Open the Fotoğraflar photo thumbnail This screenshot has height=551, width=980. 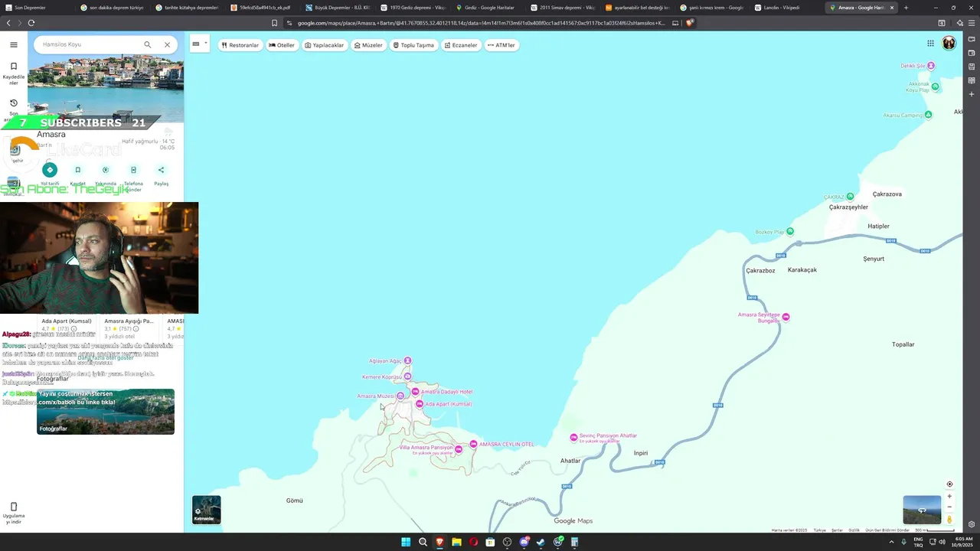[106, 412]
